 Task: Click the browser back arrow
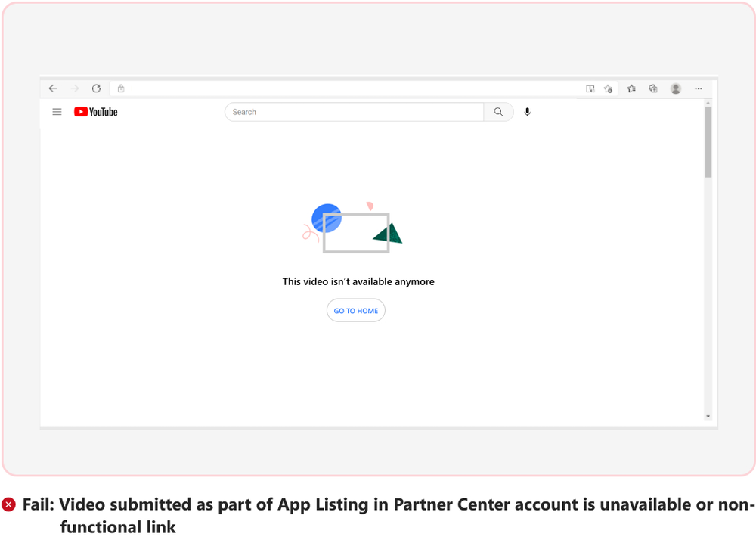tap(53, 88)
